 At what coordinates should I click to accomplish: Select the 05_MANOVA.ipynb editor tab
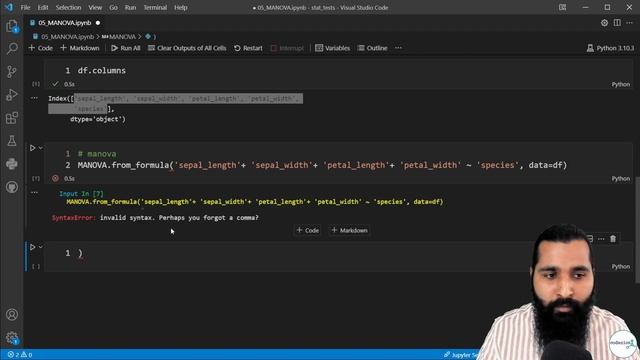(64, 23)
